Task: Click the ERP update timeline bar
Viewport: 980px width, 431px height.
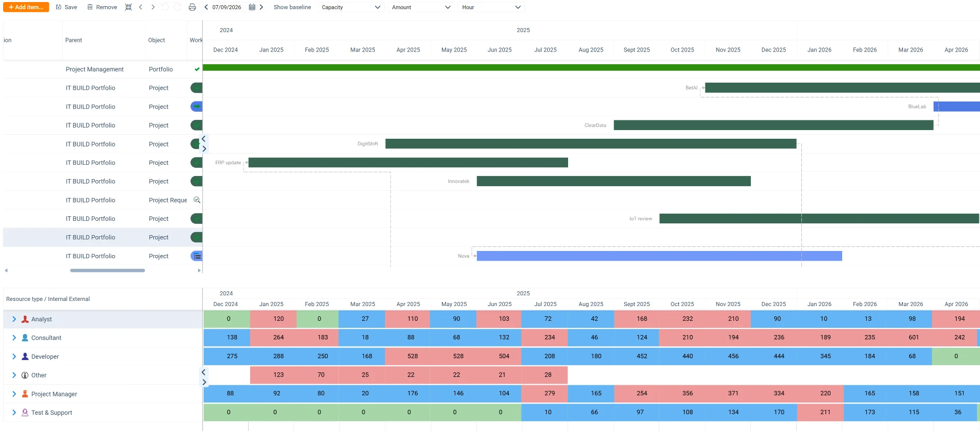Action: [x=408, y=163]
